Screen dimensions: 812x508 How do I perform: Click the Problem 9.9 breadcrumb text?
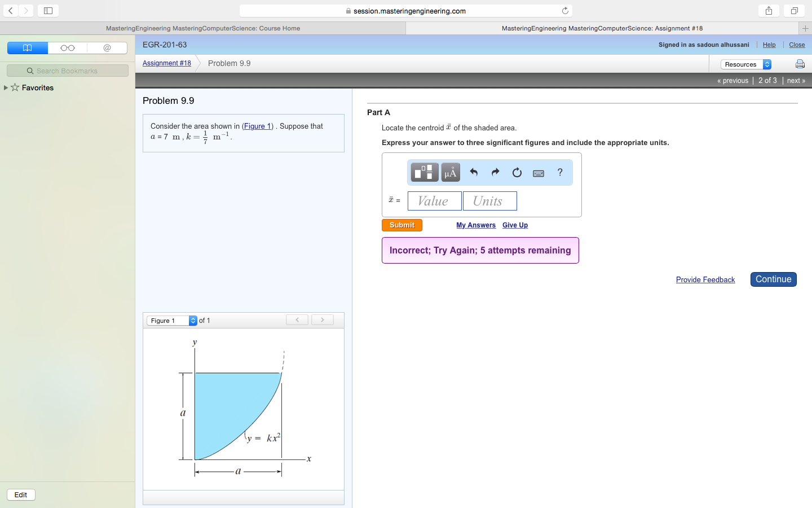[230, 63]
